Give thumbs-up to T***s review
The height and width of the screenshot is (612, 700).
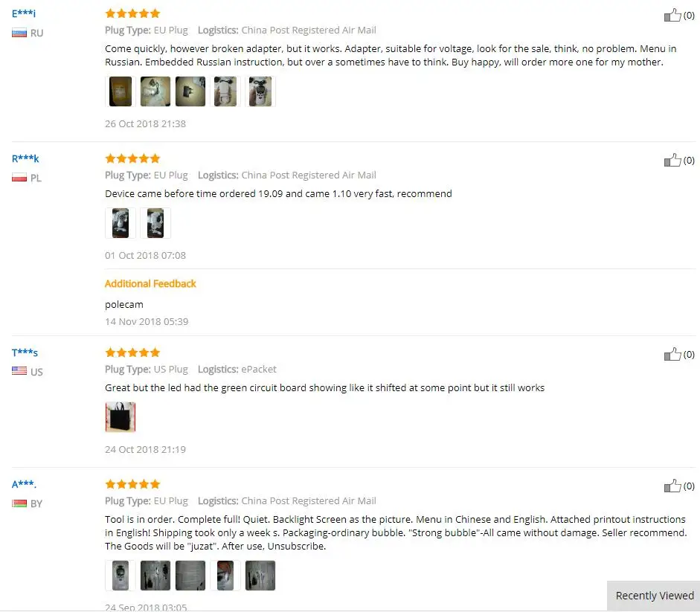coord(672,354)
